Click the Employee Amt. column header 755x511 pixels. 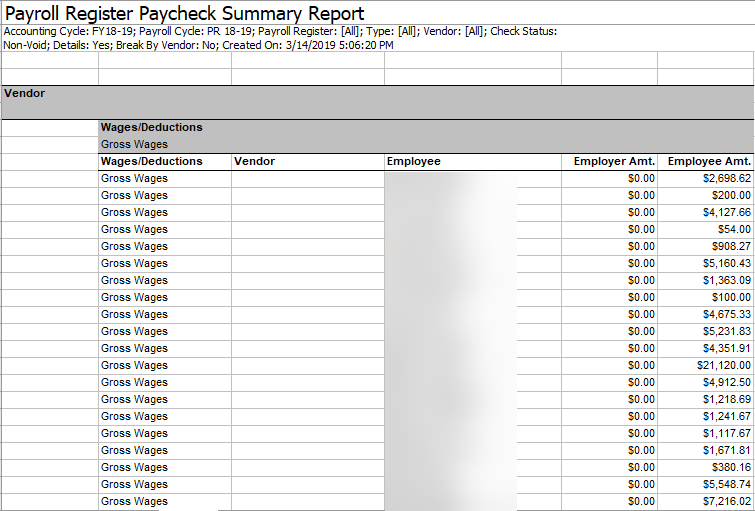(x=709, y=161)
